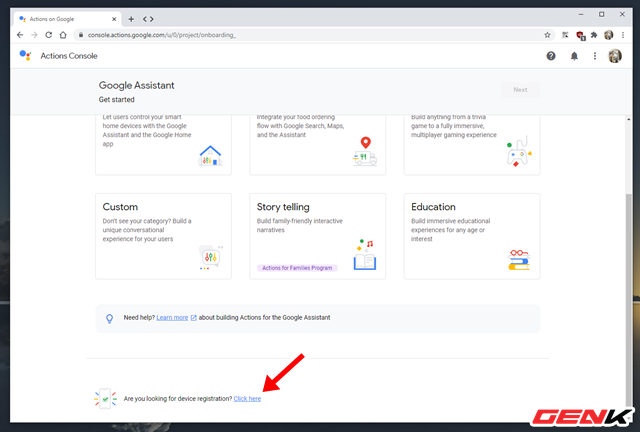Image resolution: width=640 pixels, height=432 pixels.
Task: Select the food ordering card
Action: (318, 145)
